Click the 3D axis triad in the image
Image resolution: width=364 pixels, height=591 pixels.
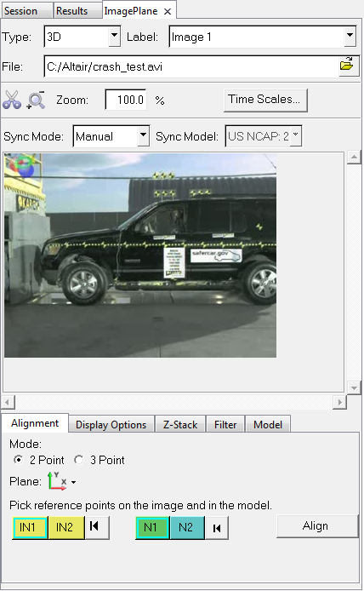[x=22, y=166]
